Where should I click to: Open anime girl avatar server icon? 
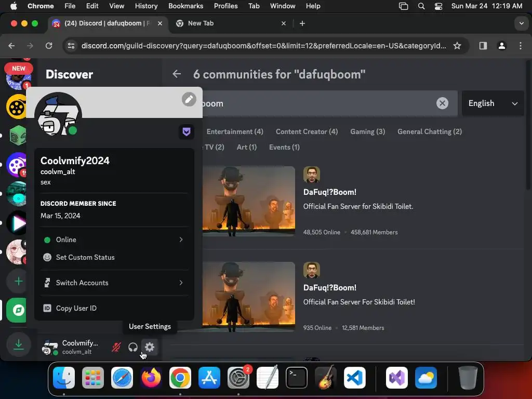(x=16, y=252)
